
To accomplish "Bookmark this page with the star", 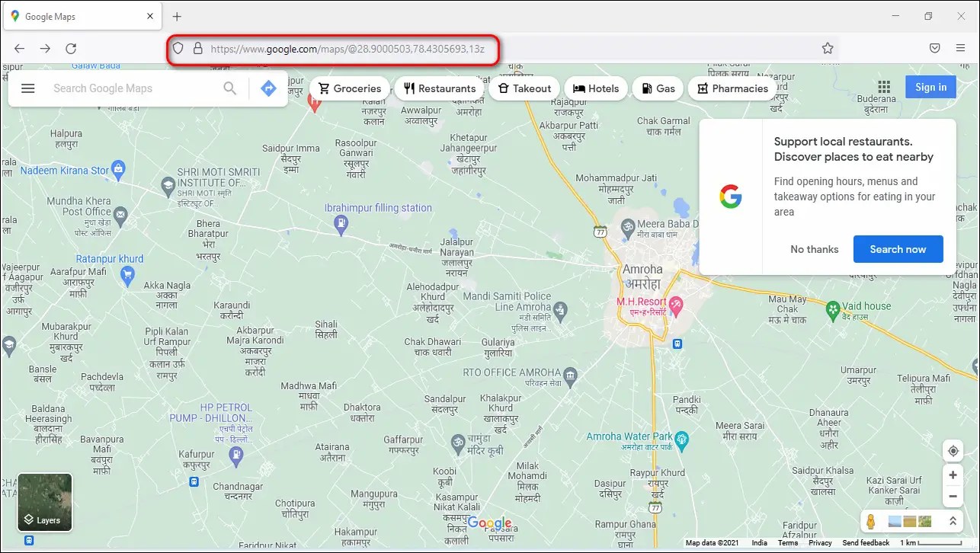I will 828,48.
